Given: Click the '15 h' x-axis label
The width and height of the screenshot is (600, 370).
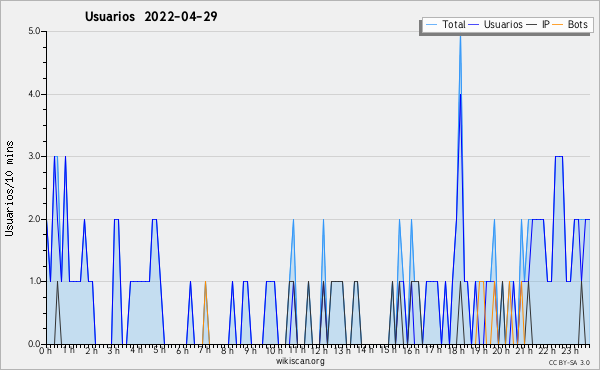Looking at the screenshot, I should [x=388, y=350].
